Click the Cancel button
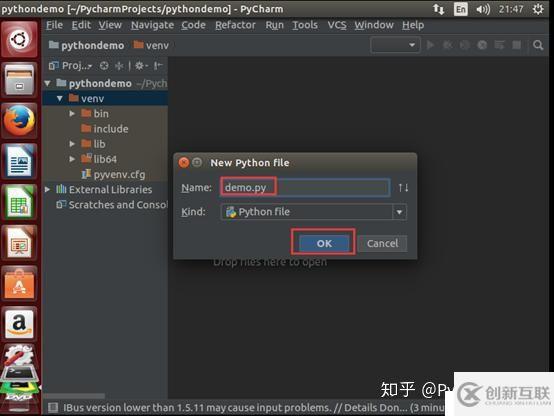Image resolution: width=554 pixels, height=416 pixels. point(382,244)
